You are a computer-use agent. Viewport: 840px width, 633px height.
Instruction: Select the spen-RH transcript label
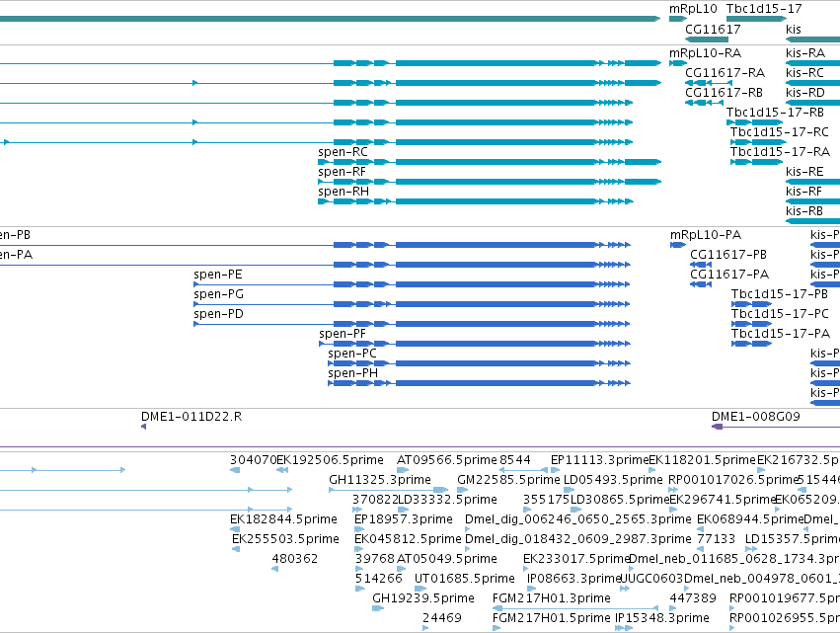(344, 192)
